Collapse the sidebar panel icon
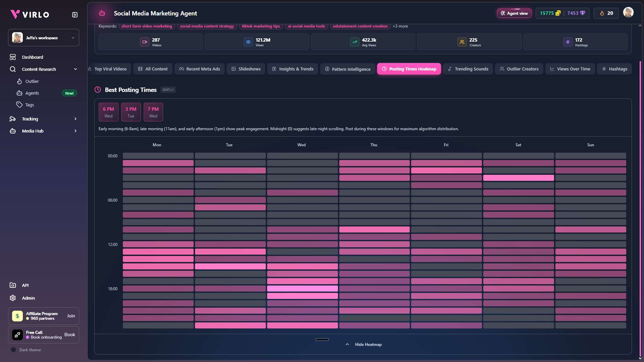644x362 pixels. coord(75,15)
